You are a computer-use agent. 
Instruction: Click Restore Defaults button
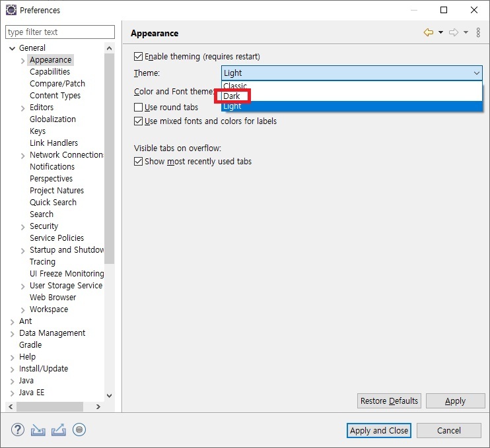(389, 401)
